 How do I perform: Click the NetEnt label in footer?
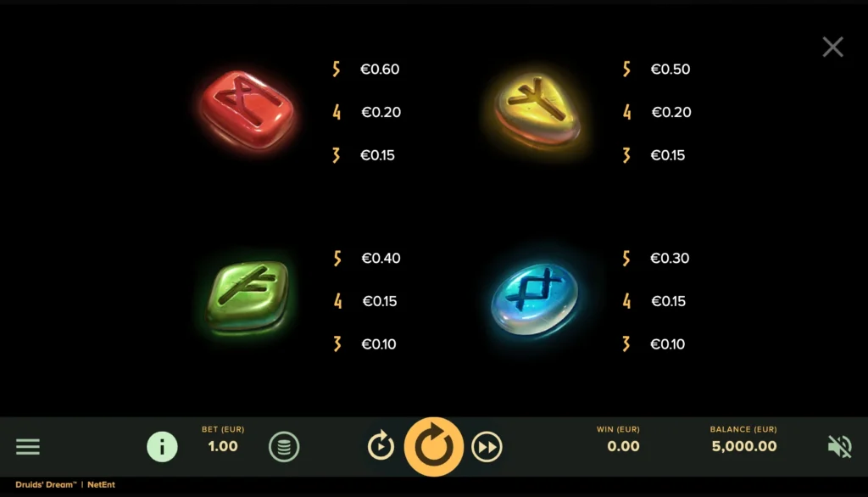click(102, 484)
